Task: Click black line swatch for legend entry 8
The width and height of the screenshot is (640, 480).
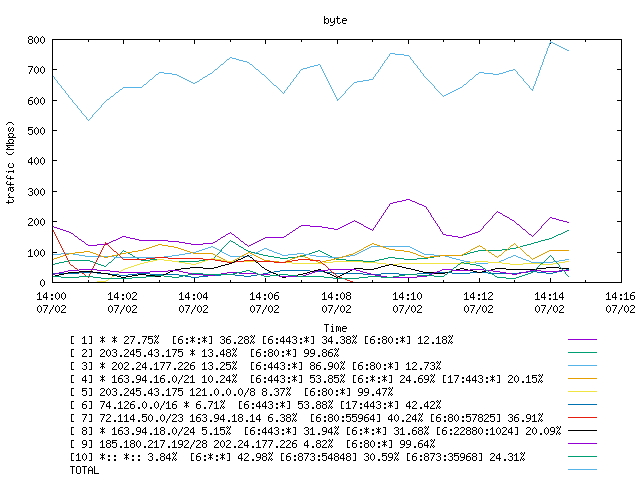Action: tap(582, 431)
